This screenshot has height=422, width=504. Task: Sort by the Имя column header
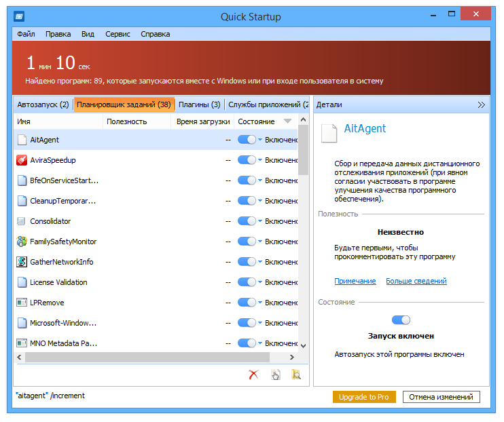coord(58,121)
